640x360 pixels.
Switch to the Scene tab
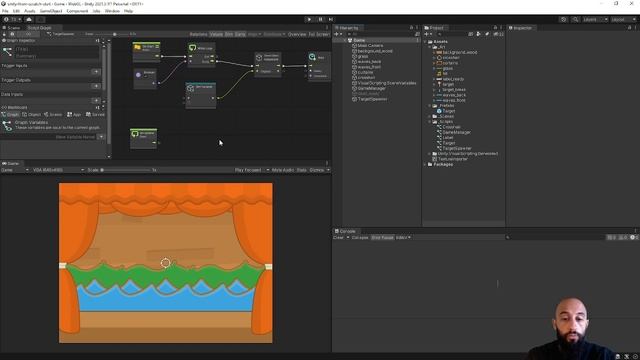tap(11, 28)
